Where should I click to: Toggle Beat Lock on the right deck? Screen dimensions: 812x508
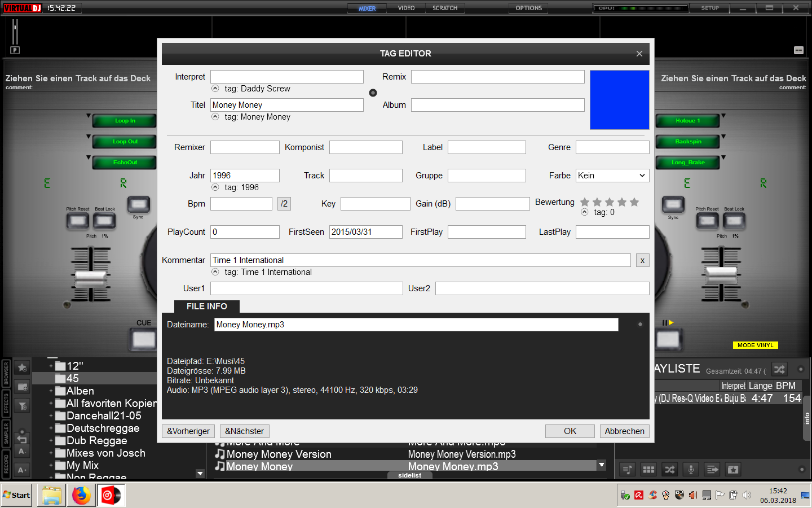coord(734,221)
